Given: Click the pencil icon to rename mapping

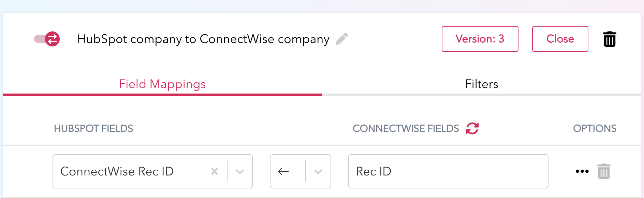Looking at the screenshot, I should [x=341, y=39].
